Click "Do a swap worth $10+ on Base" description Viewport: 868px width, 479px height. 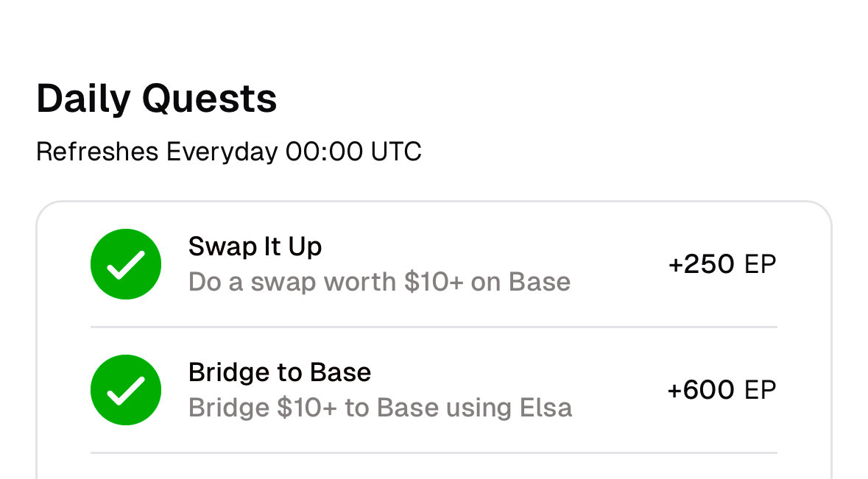379,282
